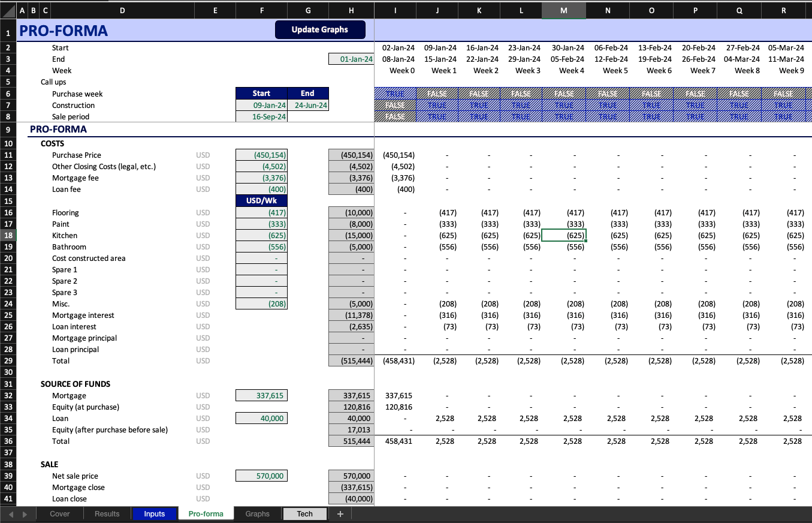The width and height of the screenshot is (812, 523).
Task: Select the TRUE Purchase week cell for Week 0
Action: tap(395, 94)
